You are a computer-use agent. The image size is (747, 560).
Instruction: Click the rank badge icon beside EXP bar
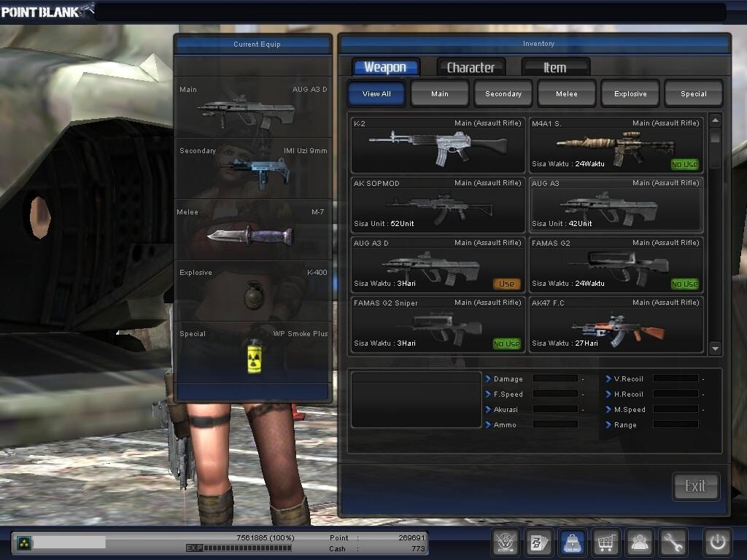tap(24, 542)
